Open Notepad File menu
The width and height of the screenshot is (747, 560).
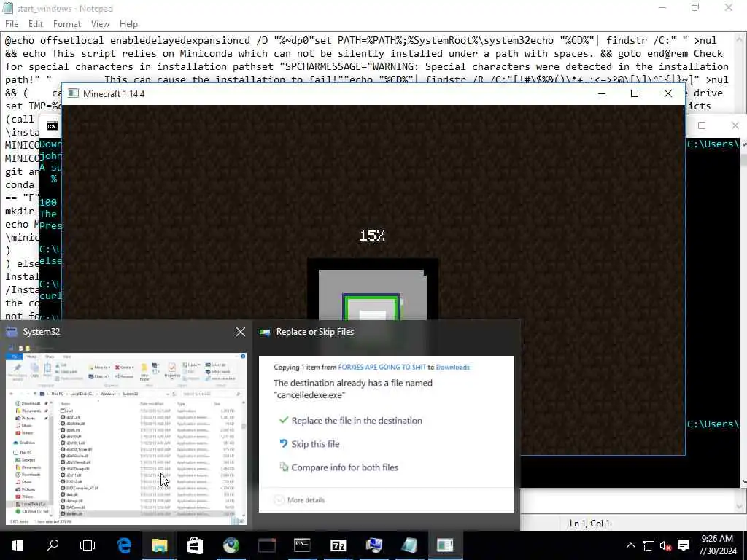[12, 24]
